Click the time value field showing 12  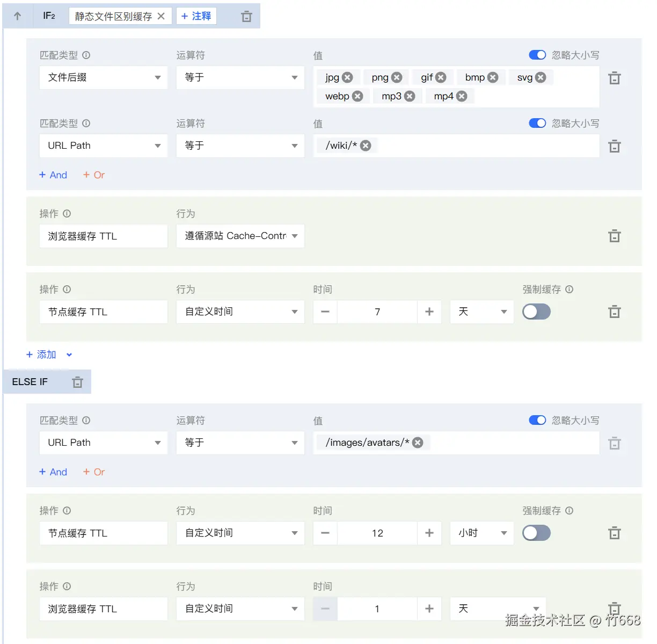click(x=377, y=533)
